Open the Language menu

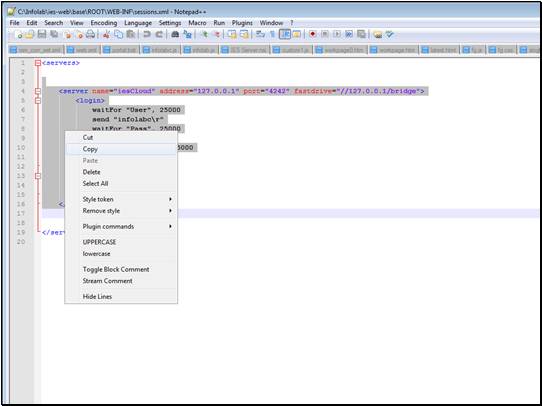point(138,23)
